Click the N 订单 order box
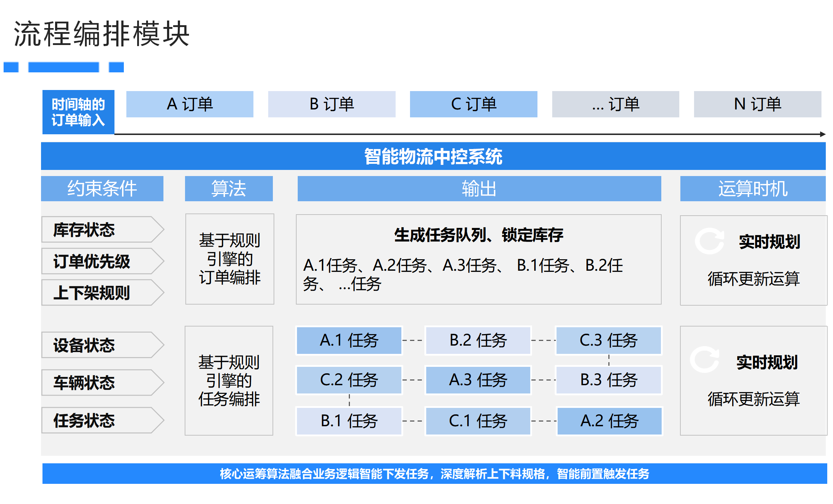 tap(757, 104)
